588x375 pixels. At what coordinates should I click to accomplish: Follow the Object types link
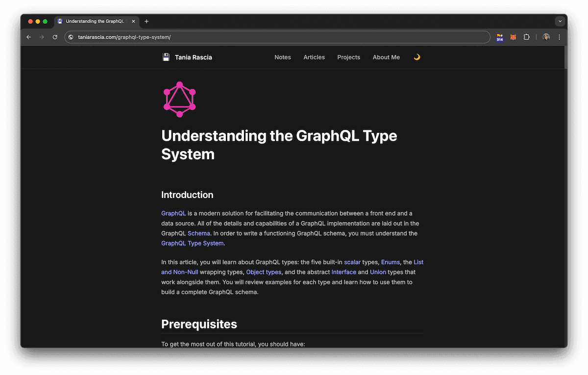(x=264, y=272)
